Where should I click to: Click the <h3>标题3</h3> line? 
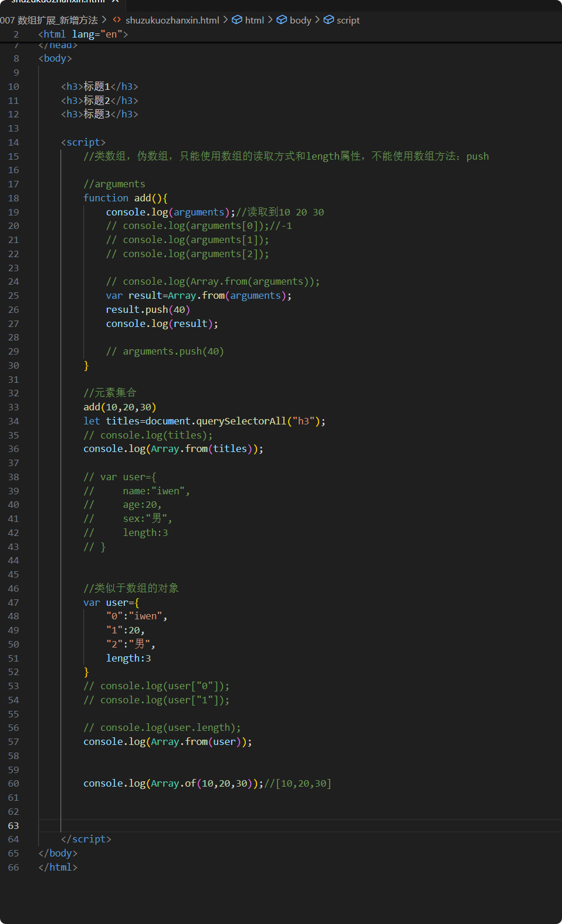click(x=100, y=114)
